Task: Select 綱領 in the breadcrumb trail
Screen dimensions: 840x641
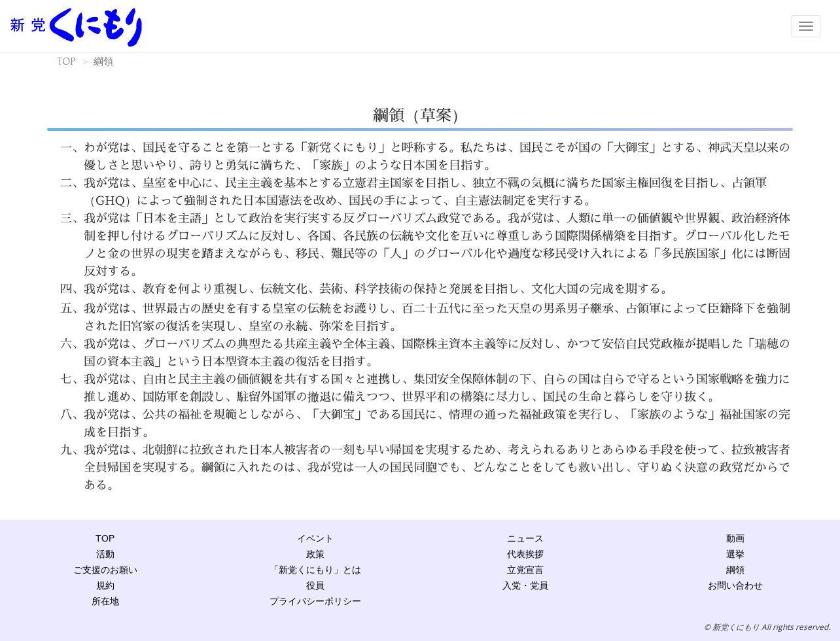Action: click(x=103, y=61)
